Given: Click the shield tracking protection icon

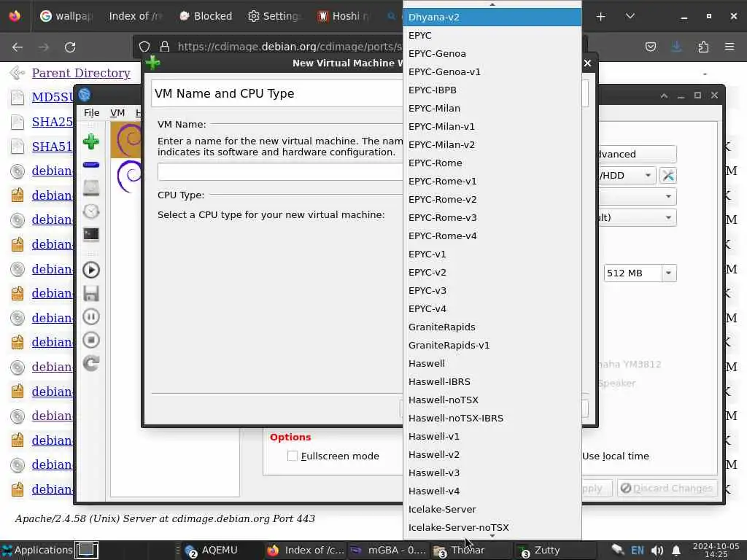Looking at the screenshot, I should [x=144, y=47].
